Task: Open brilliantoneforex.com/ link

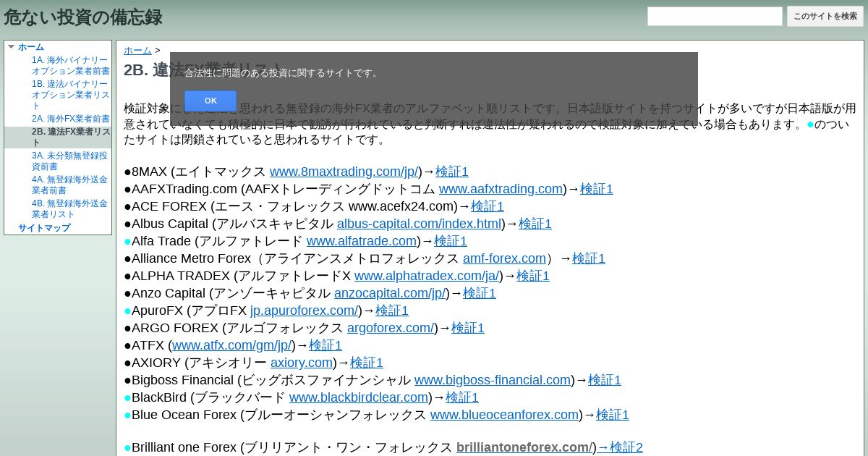Action: point(524,447)
